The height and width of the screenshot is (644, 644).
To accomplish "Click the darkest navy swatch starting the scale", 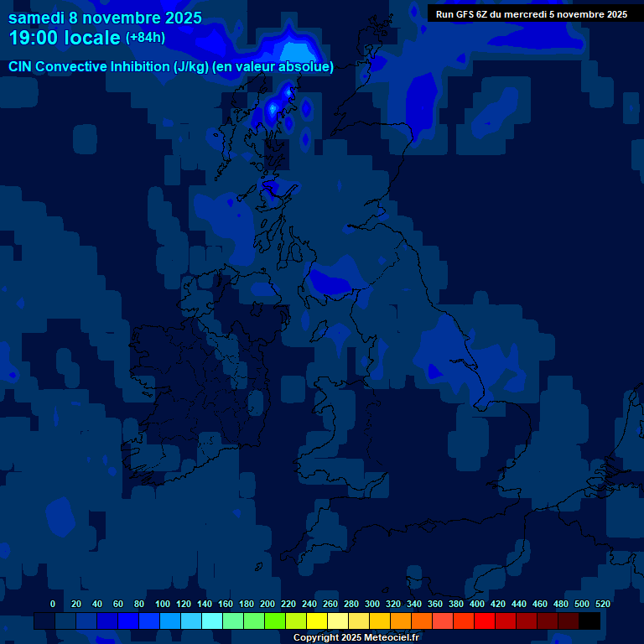I will (x=44, y=621).
